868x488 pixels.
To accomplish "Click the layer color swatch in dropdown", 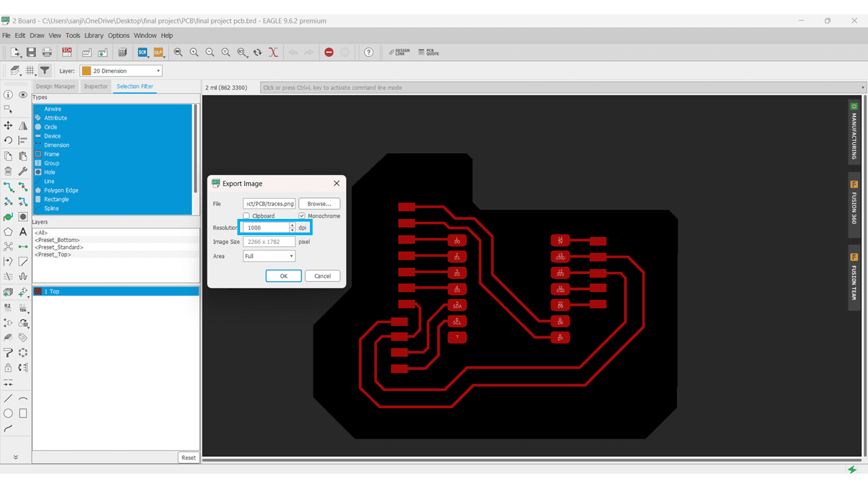I will pyautogui.click(x=86, y=70).
